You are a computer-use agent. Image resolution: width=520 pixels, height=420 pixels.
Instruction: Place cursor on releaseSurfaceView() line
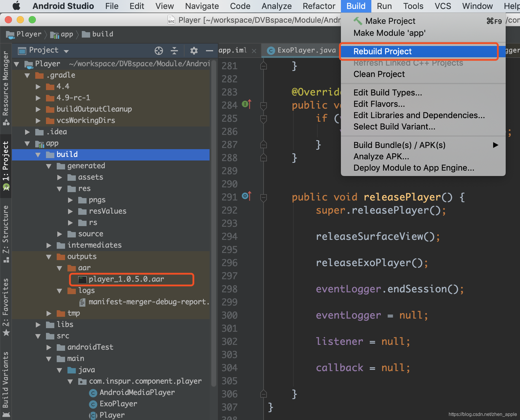[x=378, y=237]
